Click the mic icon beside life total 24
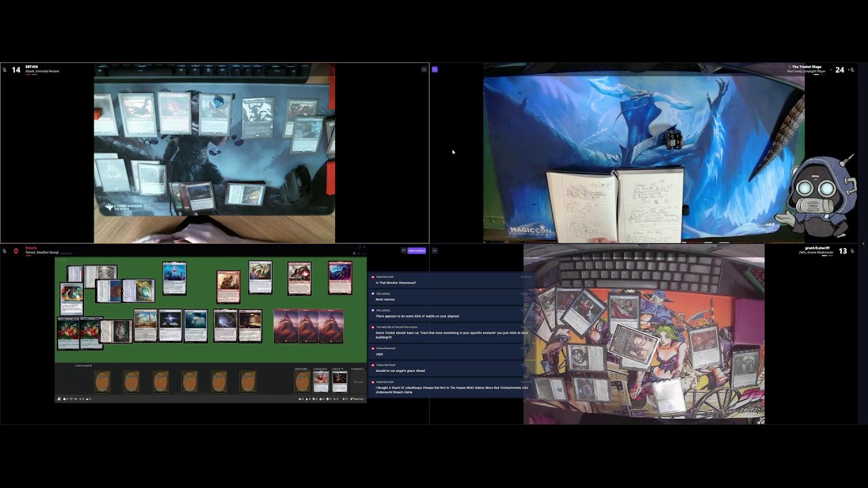Viewport: 868px width, 488px height. pos(852,70)
